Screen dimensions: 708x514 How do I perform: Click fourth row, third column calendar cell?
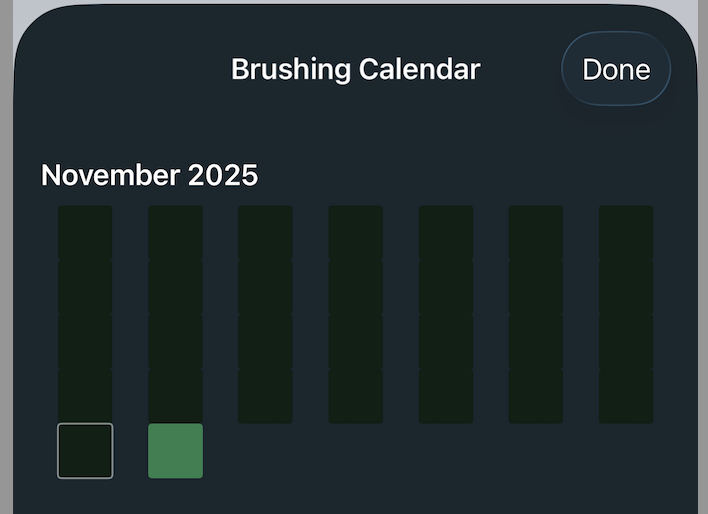(265, 396)
